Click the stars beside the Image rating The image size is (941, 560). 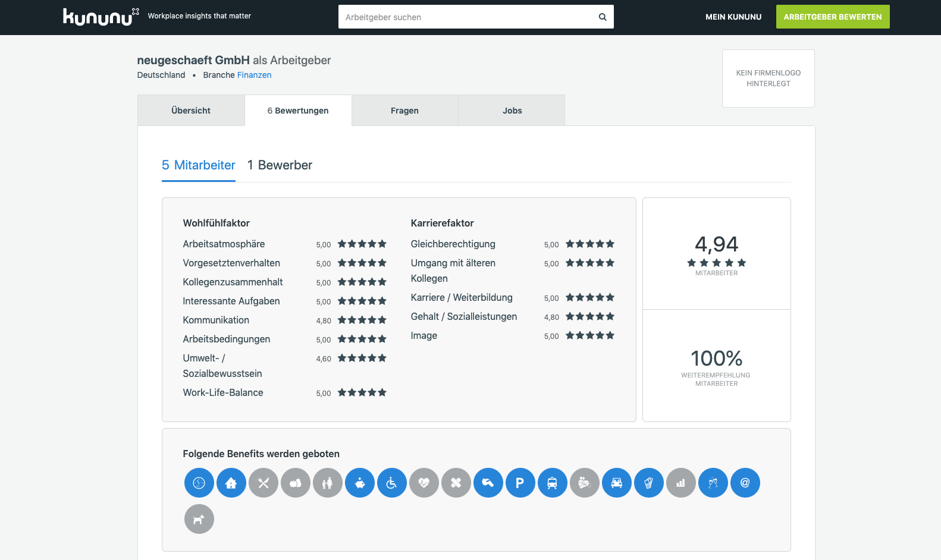pos(590,335)
